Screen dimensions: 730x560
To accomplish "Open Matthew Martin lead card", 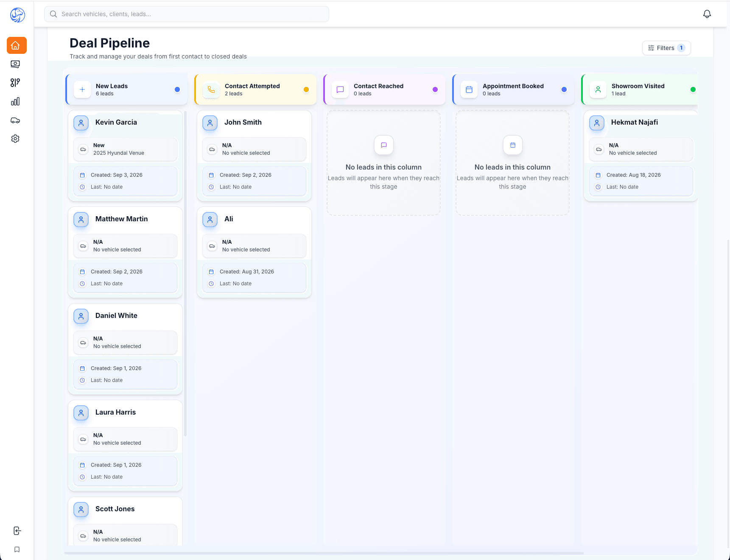I will coord(126,253).
